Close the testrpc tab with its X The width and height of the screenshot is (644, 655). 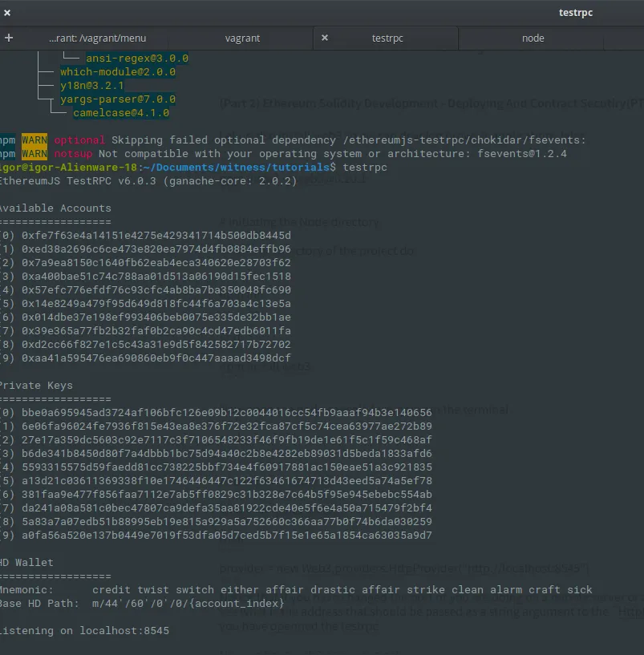tap(325, 38)
